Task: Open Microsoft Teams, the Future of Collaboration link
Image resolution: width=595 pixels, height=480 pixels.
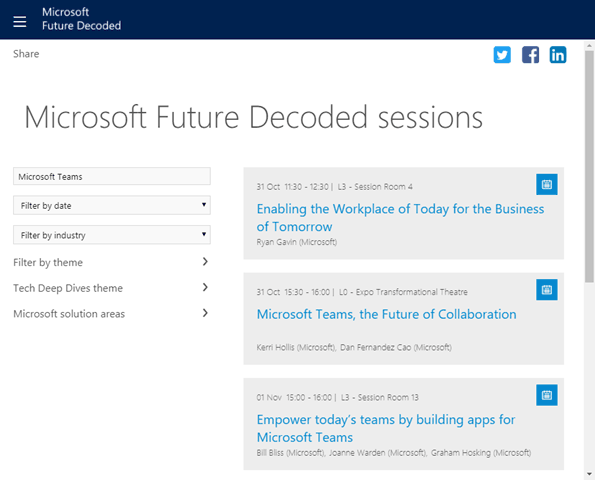Action: (x=386, y=314)
